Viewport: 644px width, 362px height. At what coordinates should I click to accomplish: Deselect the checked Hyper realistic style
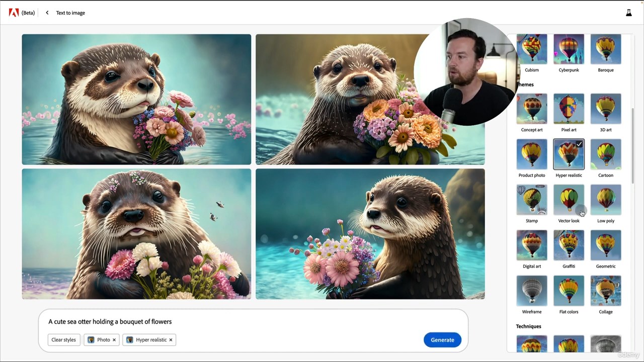pos(569,154)
